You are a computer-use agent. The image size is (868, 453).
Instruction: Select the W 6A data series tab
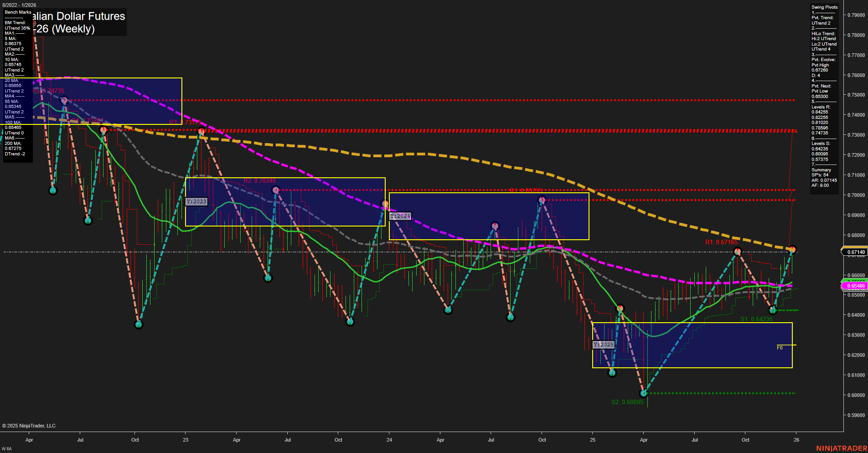click(8, 448)
